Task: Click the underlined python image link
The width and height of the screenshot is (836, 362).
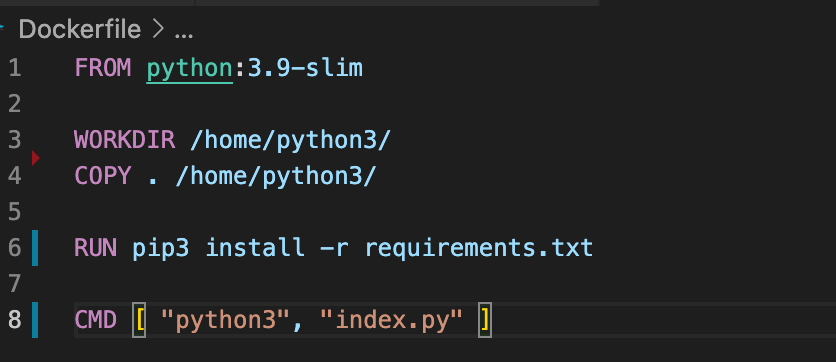Action: click(189, 69)
